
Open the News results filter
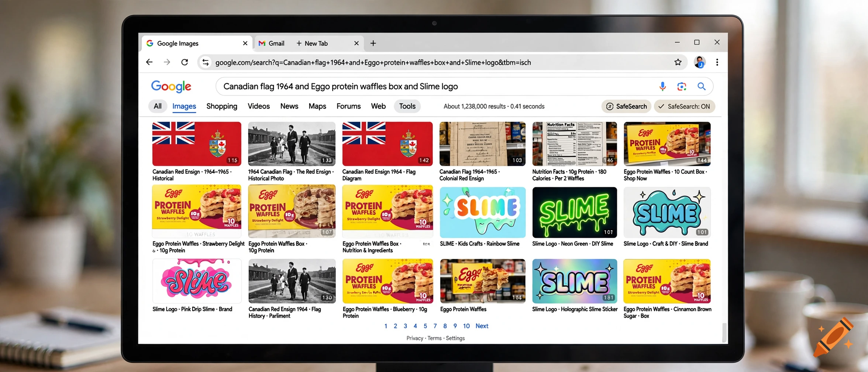pos(289,106)
